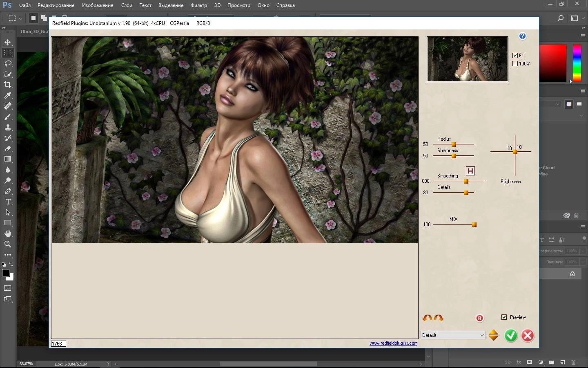Screen dimensions: 588x368
Task: Click the Radius slider handle
Action: [454, 144]
